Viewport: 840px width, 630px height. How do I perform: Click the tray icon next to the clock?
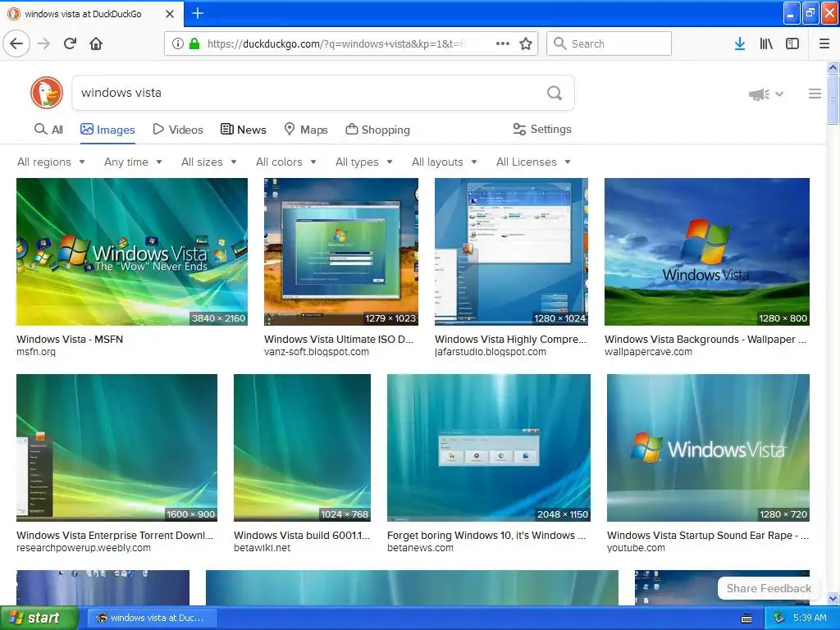pos(779,618)
